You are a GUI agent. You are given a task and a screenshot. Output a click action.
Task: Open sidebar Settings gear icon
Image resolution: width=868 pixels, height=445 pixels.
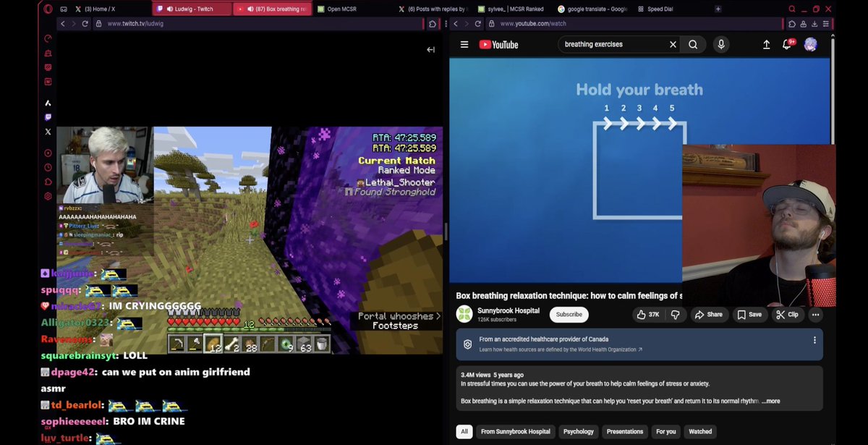tap(48, 196)
